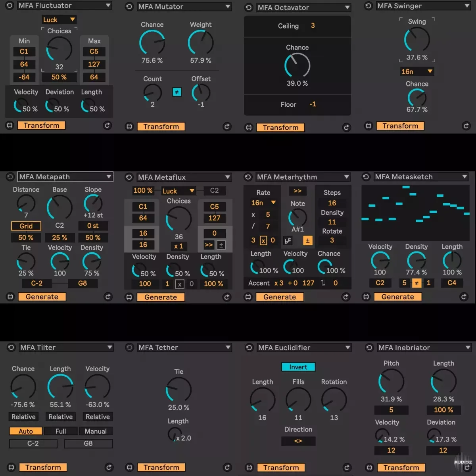Click the Tie knob in MFA Tether

point(178,390)
